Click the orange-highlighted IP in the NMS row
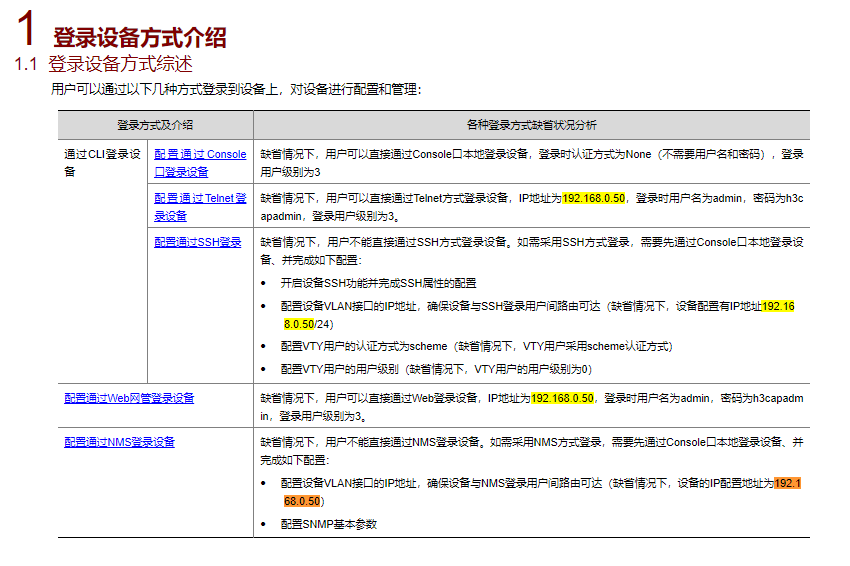 click(x=542, y=492)
